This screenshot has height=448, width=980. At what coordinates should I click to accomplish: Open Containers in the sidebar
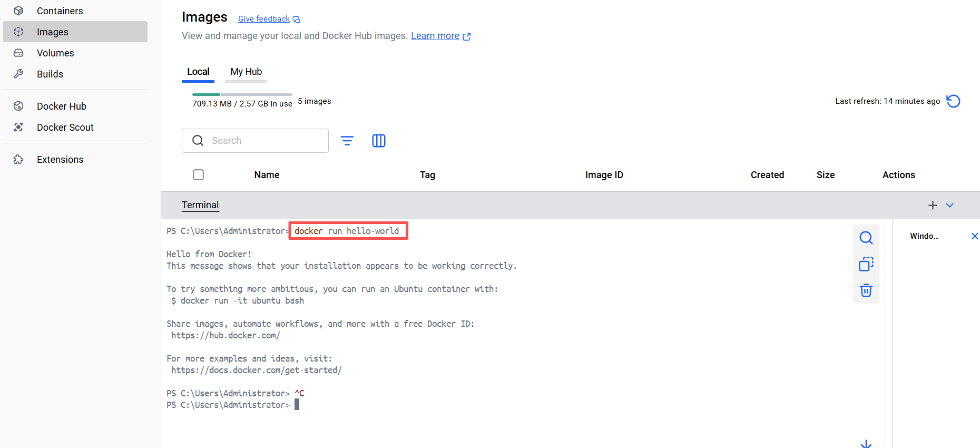point(75,11)
